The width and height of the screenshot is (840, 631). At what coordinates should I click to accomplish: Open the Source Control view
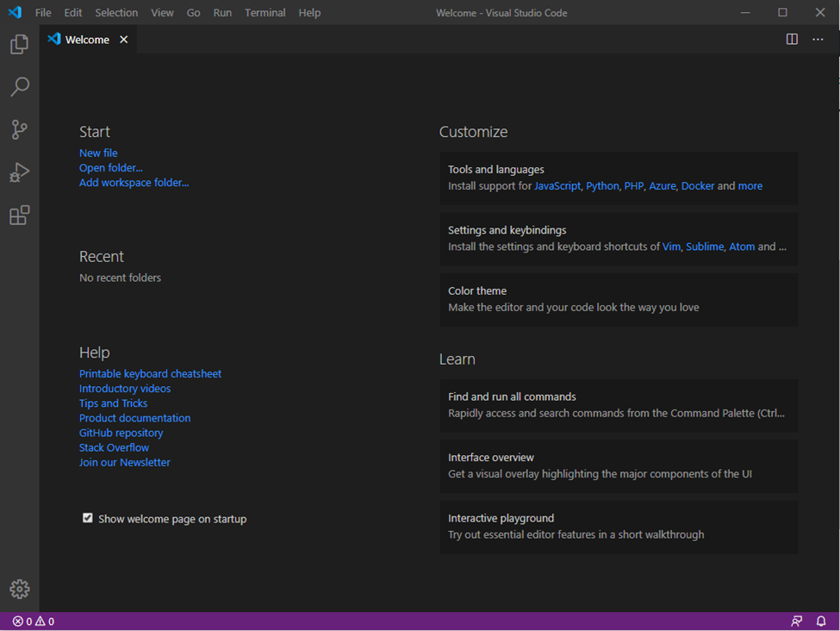point(19,129)
